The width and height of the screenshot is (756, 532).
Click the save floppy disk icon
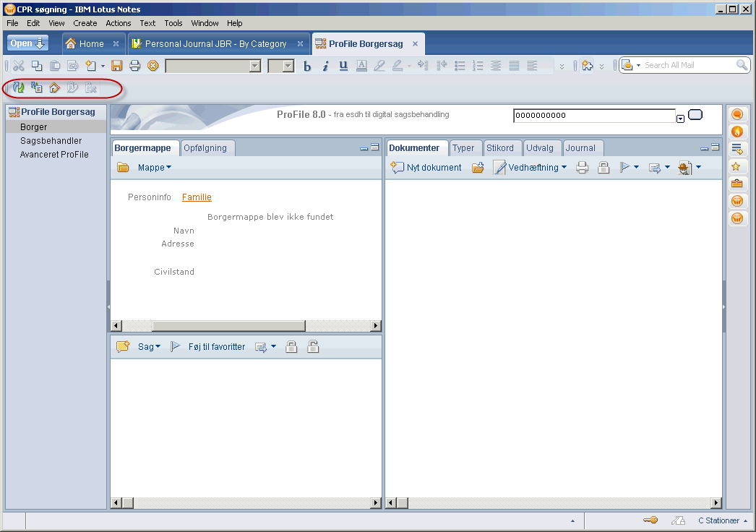[x=116, y=66]
